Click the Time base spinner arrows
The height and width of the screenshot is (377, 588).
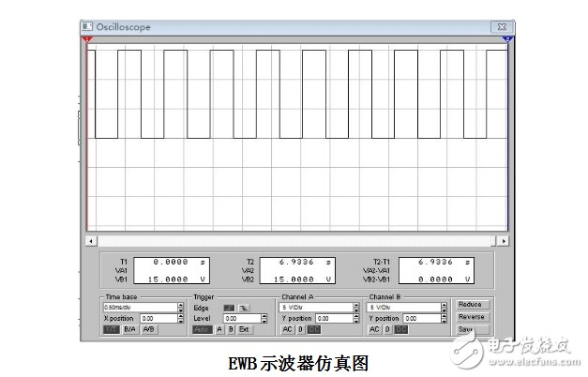(181, 308)
